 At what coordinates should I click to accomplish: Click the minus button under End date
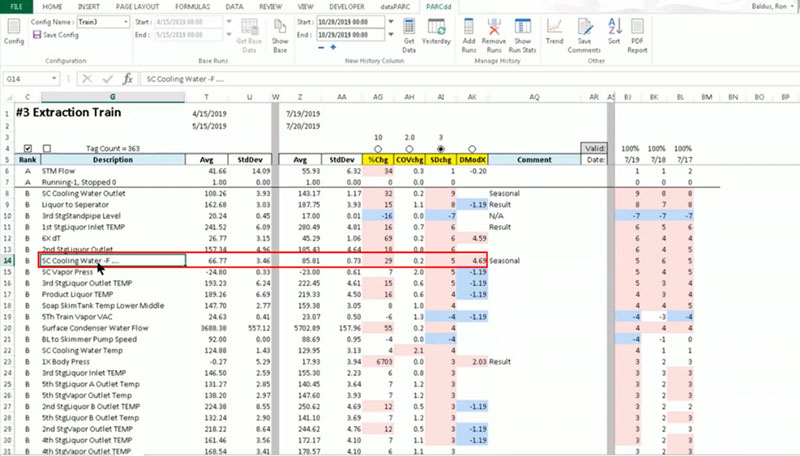click(321, 47)
